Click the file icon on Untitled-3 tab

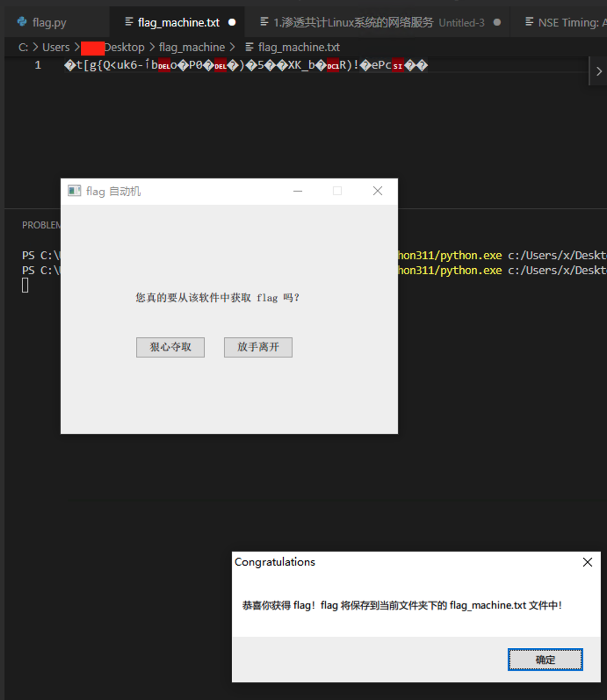[264, 22]
